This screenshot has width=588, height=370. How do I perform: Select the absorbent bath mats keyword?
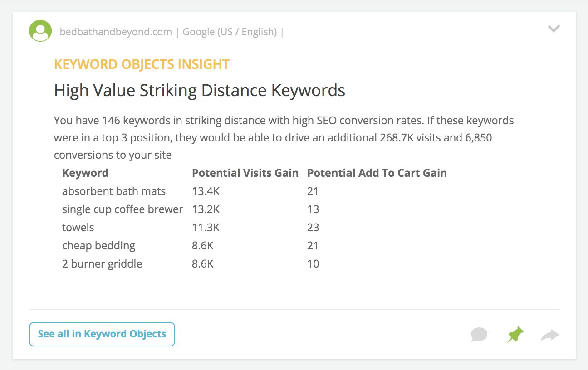tap(114, 191)
